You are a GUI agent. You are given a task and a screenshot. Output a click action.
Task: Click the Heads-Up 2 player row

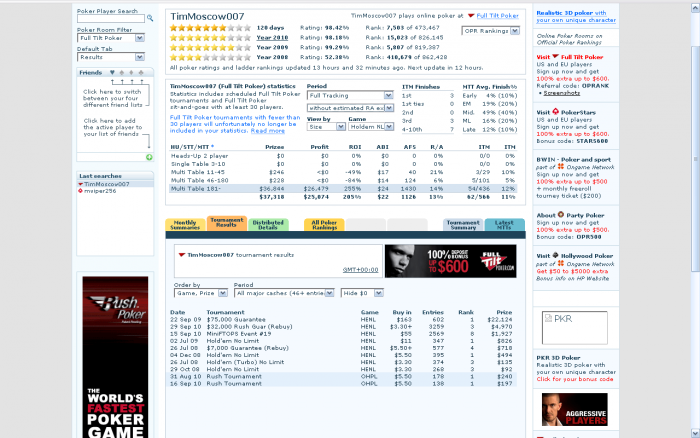[343, 156]
